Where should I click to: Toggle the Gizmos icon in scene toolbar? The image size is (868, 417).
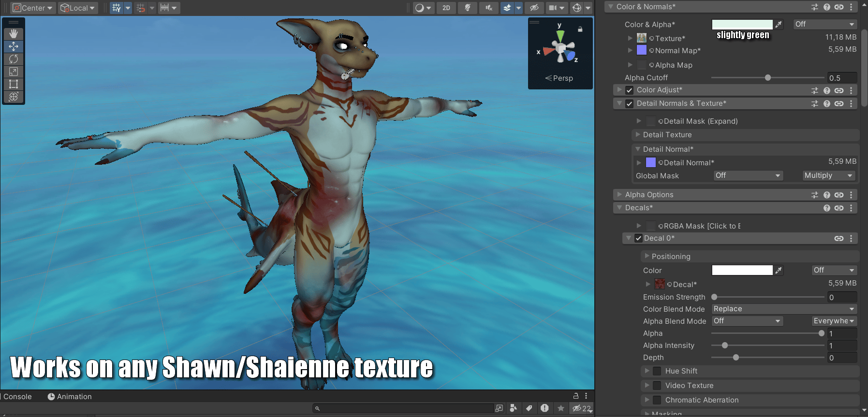[577, 8]
